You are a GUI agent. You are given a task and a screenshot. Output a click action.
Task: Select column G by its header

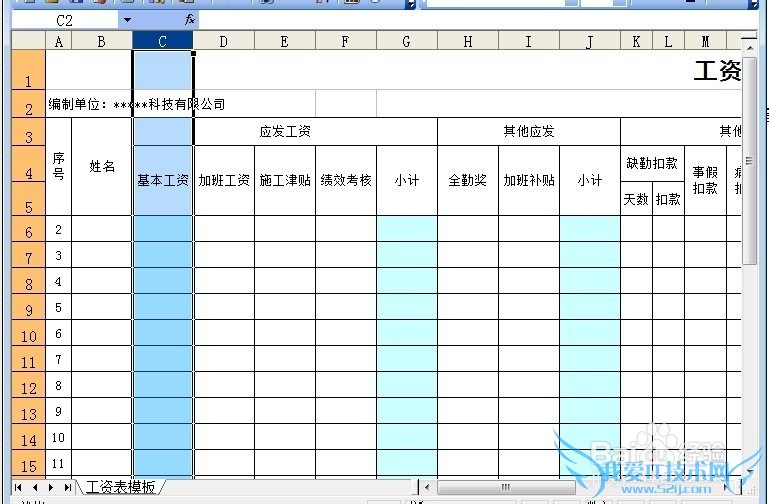point(407,42)
